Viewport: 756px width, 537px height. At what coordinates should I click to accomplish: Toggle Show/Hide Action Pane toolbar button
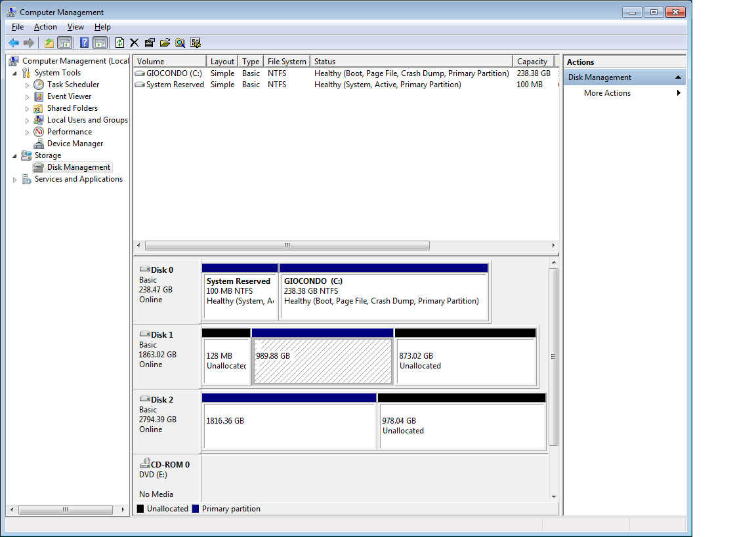pyautogui.click(x=100, y=43)
